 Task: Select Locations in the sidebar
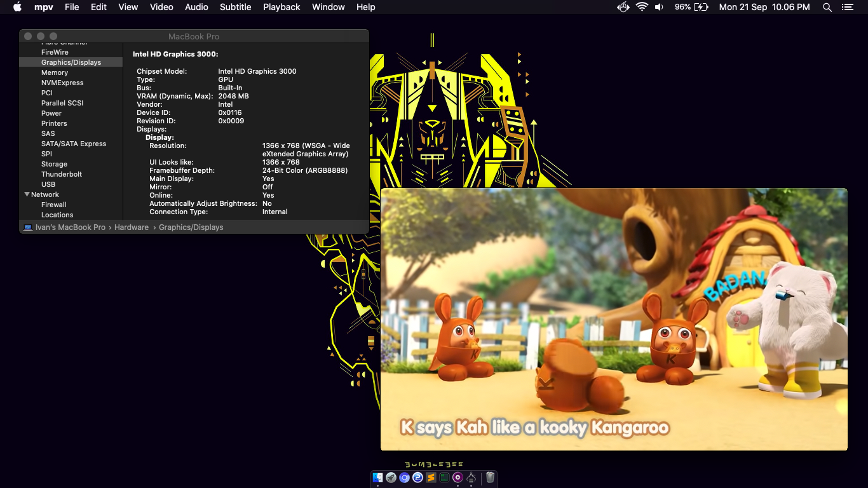click(x=57, y=215)
